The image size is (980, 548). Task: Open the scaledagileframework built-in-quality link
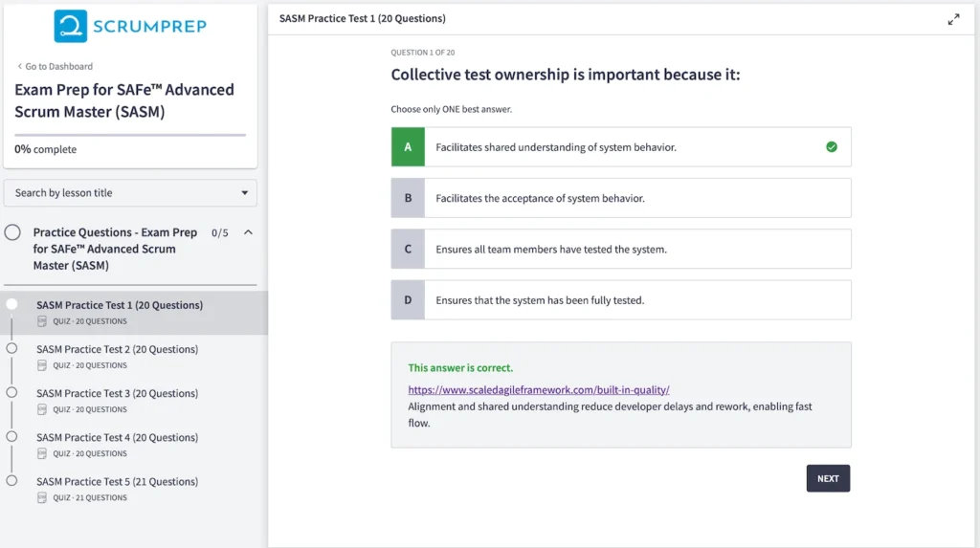538,390
